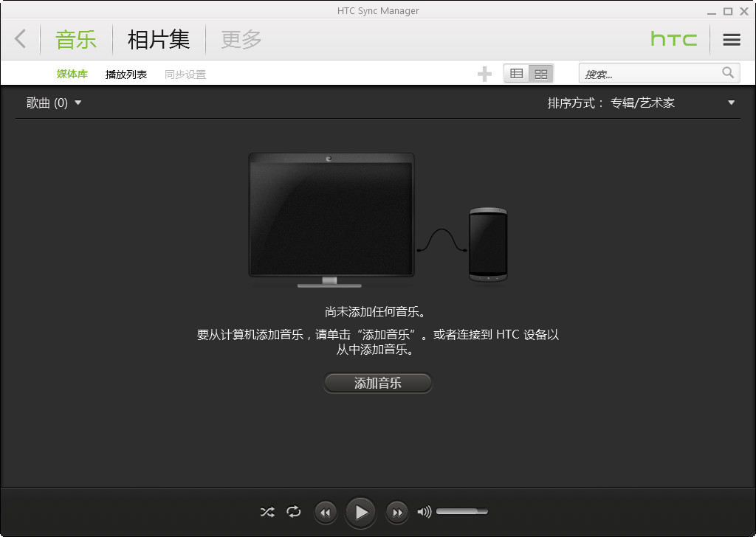
Task: Switch to the 相片集 tab
Action: (x=159, y=40)
